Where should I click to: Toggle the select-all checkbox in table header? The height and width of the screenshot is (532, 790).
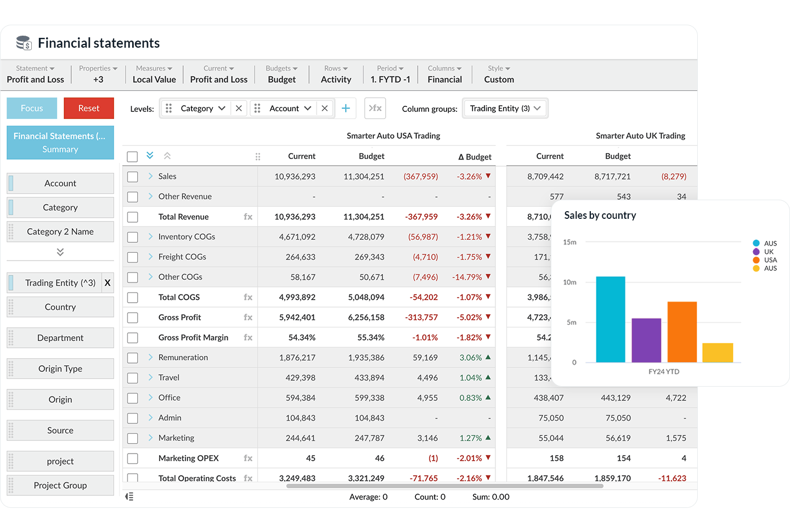132,156
